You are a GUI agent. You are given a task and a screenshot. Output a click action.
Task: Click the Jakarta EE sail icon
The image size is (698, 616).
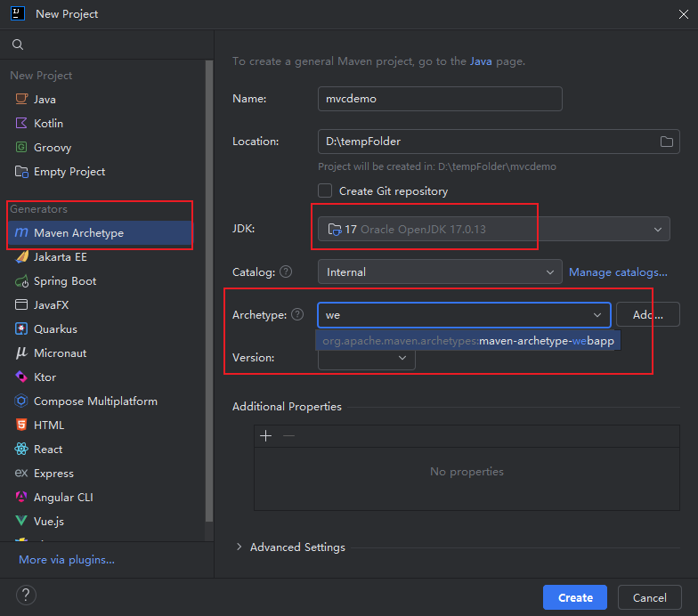tap(21, 256)
